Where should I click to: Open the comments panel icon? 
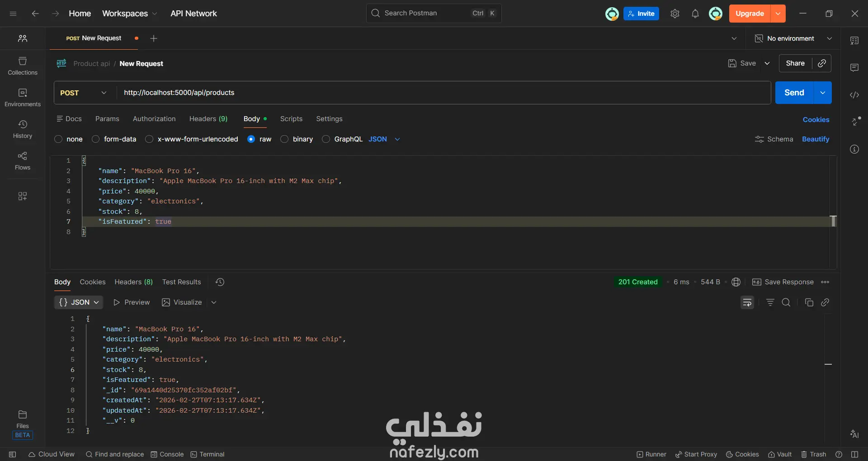854,68
